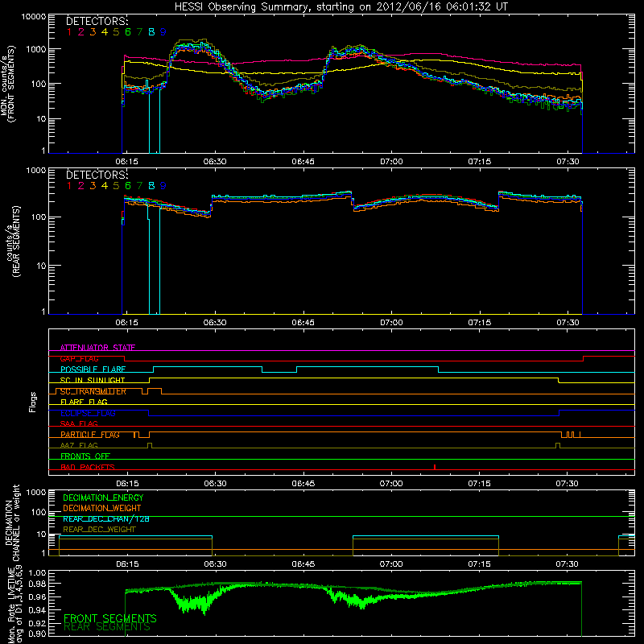644x644 pixels.
Task: Click the PARTICLE_FLAG label
Action: (90, 435)
